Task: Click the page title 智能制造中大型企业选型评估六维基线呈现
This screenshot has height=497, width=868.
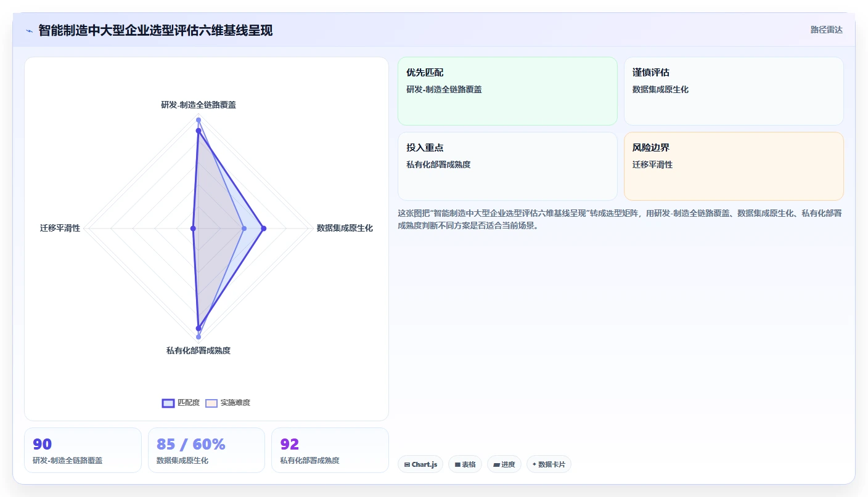Action: (x=155, y=30)
